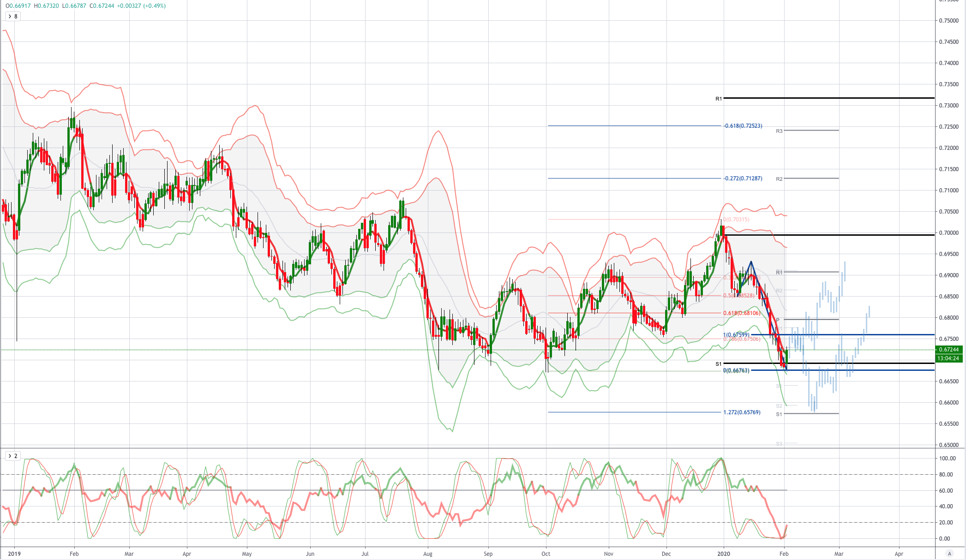Viewport: 966px width, 560px height.
Task: Click the Sep label on the time axis
Action: click(488, 554)
